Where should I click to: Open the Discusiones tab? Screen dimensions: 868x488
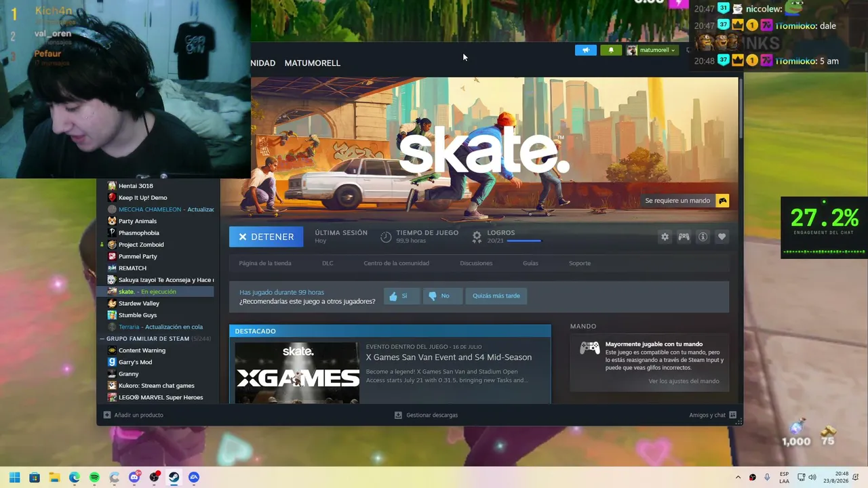(x=476, y=263)
